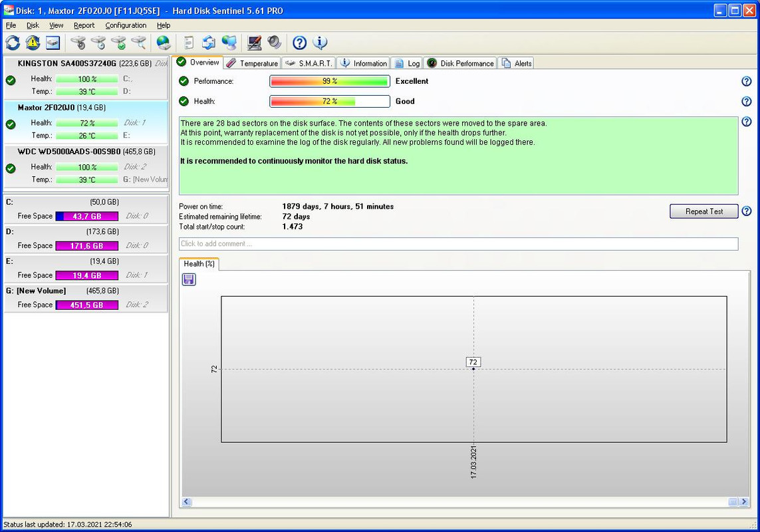Image resolution: width=760 pixels, height=532 pixels.
Task: Click help icon next to Performance bar
Action: click(747, 82)
